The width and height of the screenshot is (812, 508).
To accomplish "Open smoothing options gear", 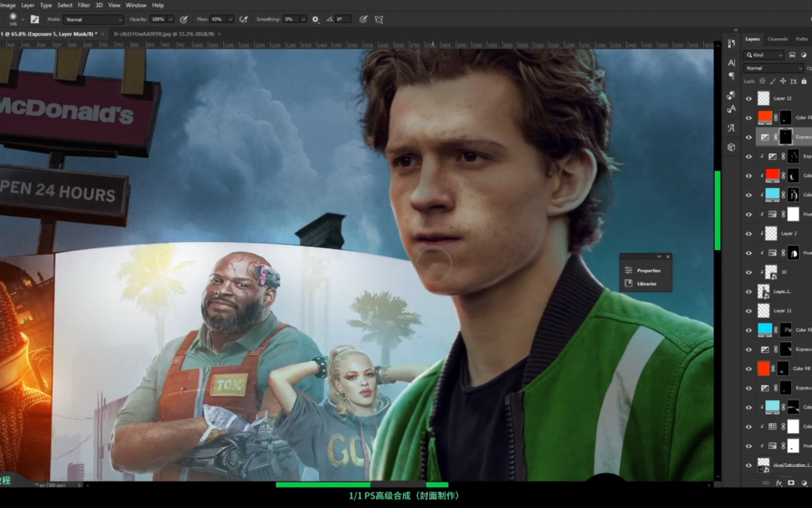I will [x=316, y=19].
